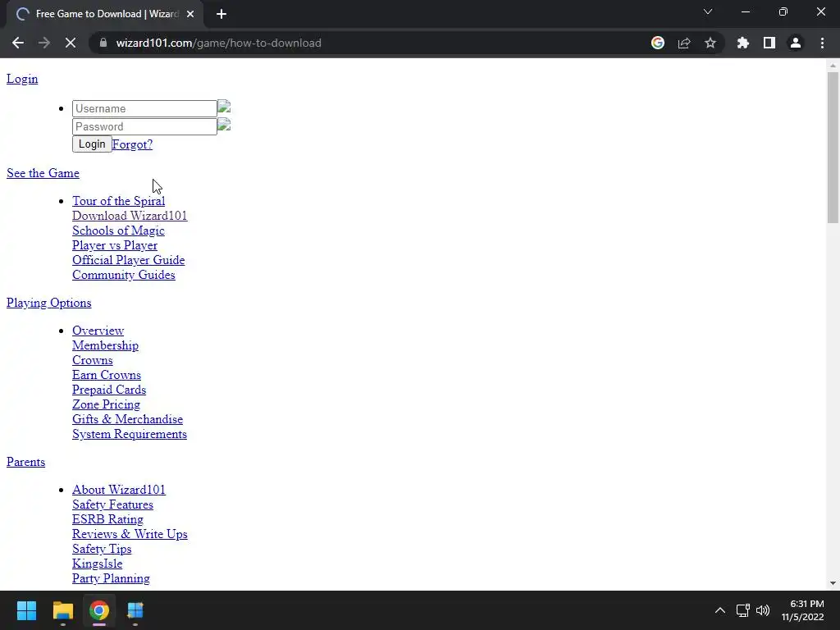The height and width of the screenshot is (630, 840).
Task: Open Safety Tips
Action: point(102,549)
